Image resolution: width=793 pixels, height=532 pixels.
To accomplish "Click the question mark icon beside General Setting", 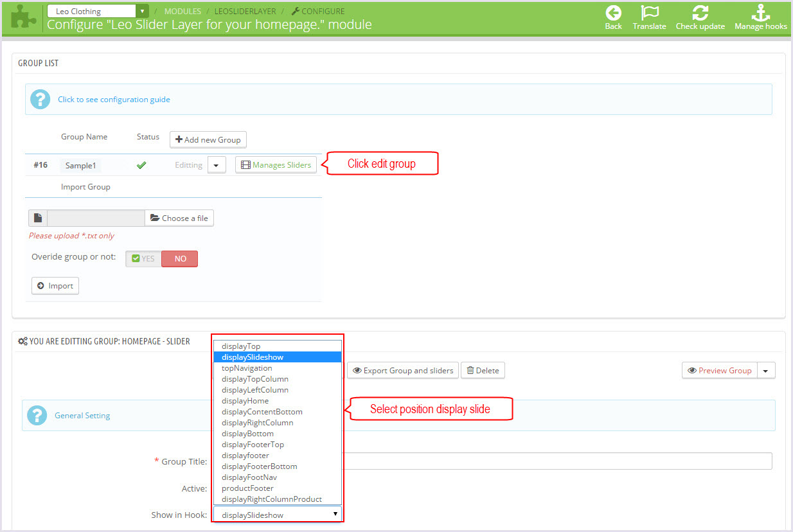I will [37, 415].
